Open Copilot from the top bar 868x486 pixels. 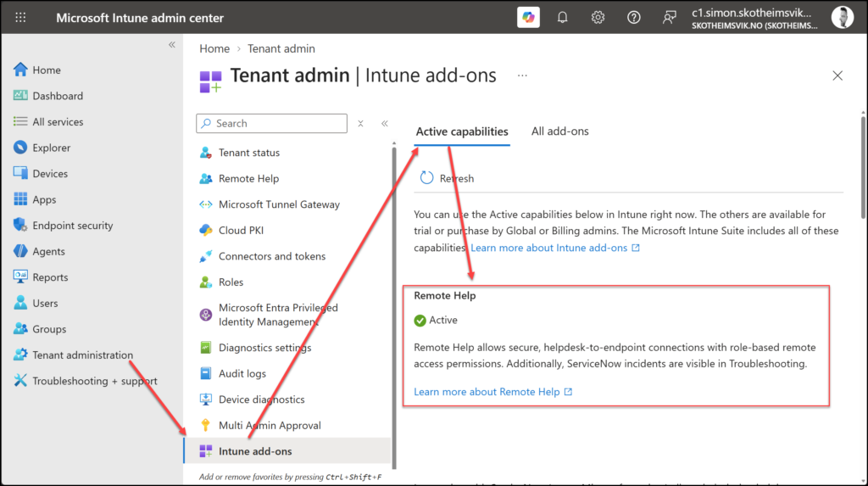point(528,17)
